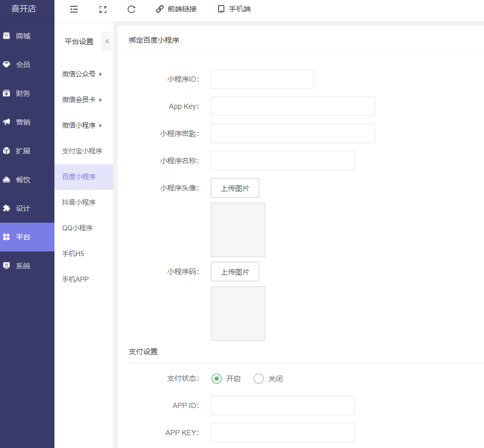Open 设计 section label

(23, 208)
